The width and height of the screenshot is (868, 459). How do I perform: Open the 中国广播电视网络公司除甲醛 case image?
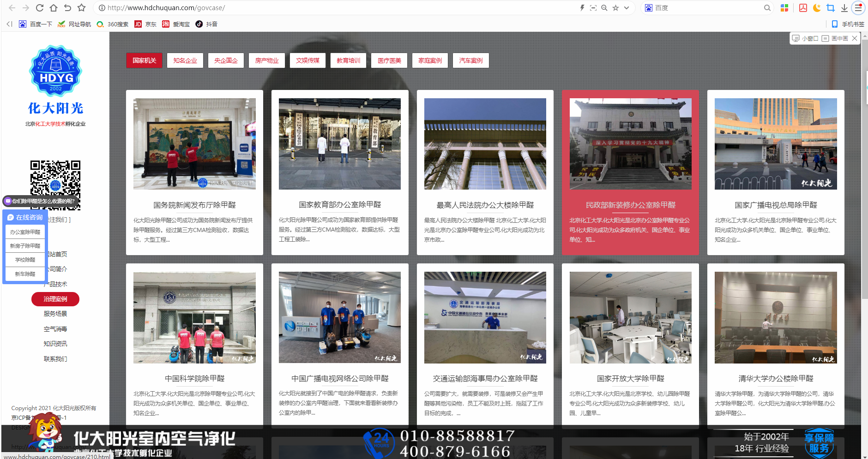[340, 317]
